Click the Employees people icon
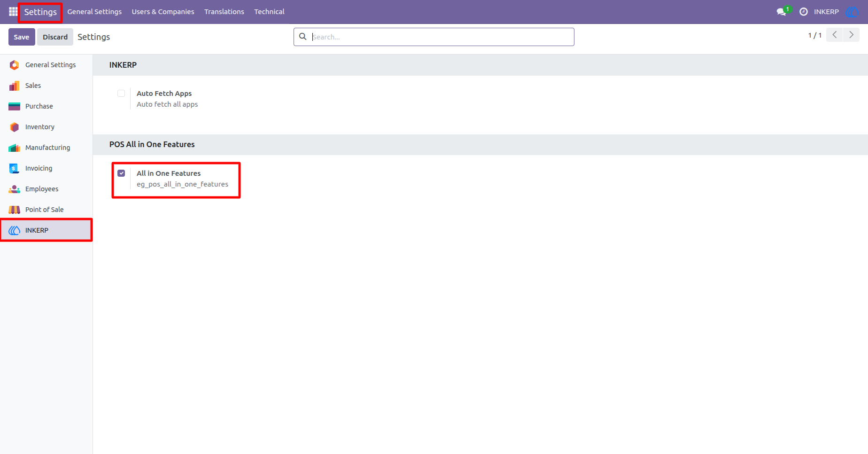The image size is (868, 454). pyautogui.click(x=15, y=189)
